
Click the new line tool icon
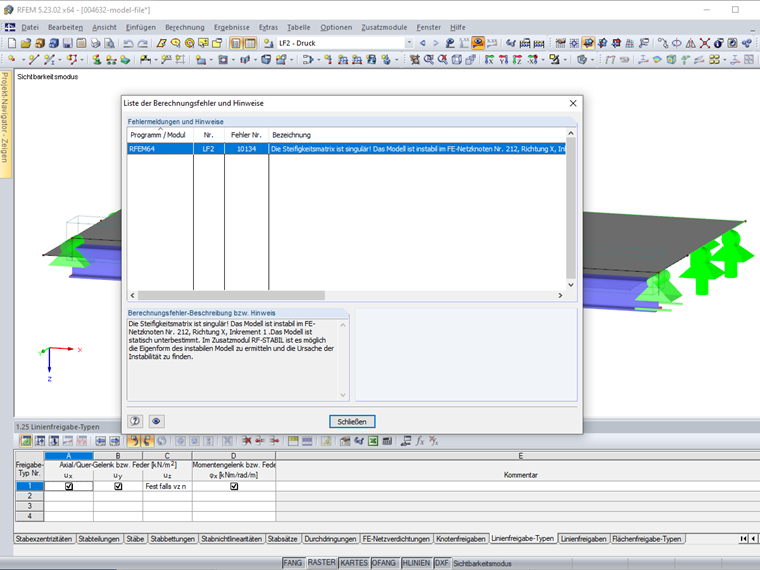pos(33,60)
